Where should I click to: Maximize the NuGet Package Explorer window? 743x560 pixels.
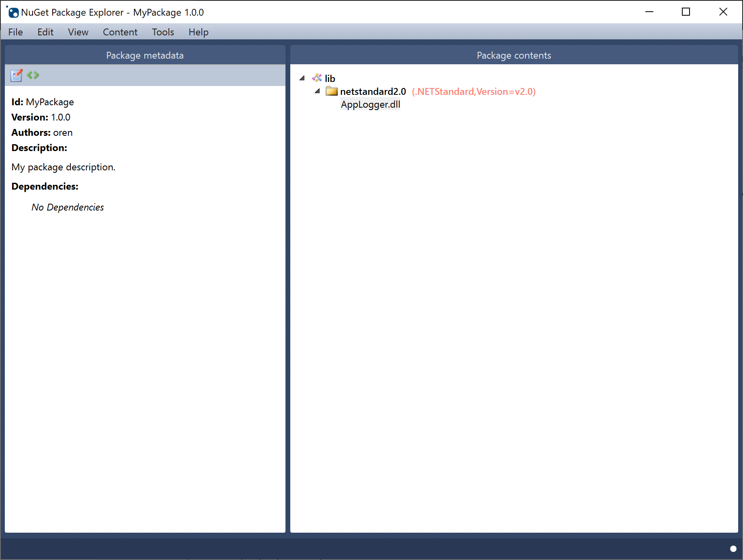(x=686, y=12)
